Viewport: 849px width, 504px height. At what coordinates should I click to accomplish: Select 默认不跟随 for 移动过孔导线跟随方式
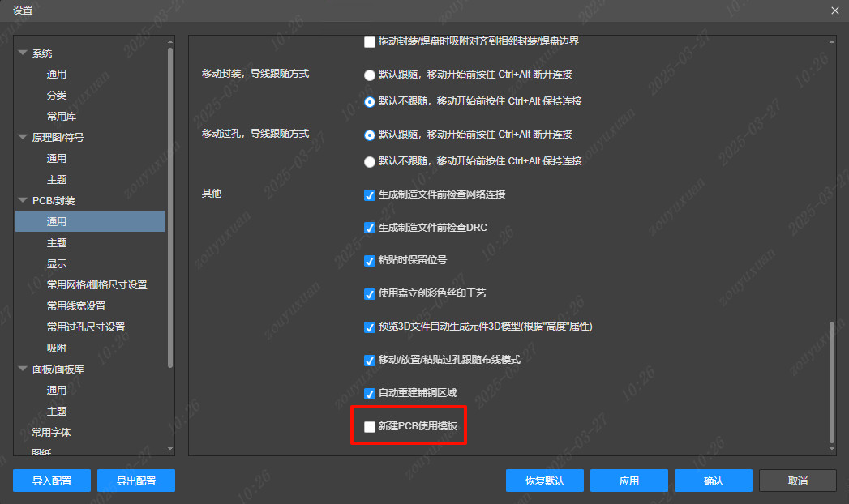coord(371,161)
